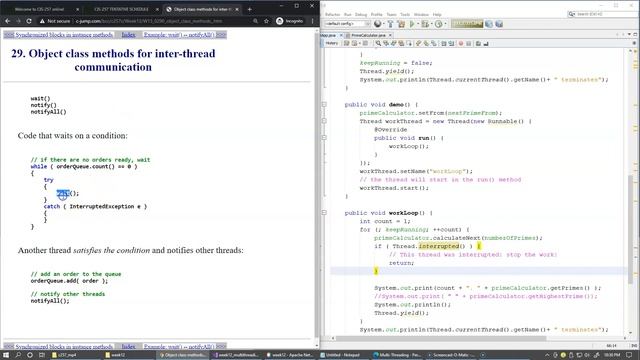Open the NetBeans Window menu
Screen dimensions: 640x360
click(421, 14)
